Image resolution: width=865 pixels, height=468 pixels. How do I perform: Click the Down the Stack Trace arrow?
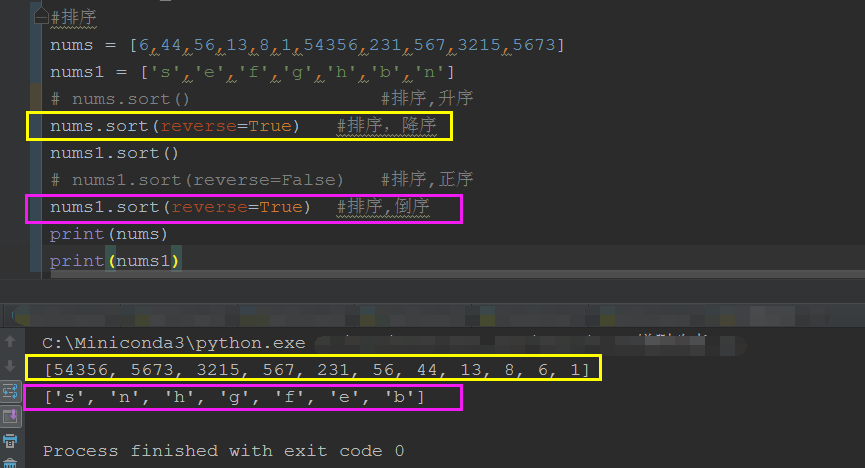coord(10,366)
